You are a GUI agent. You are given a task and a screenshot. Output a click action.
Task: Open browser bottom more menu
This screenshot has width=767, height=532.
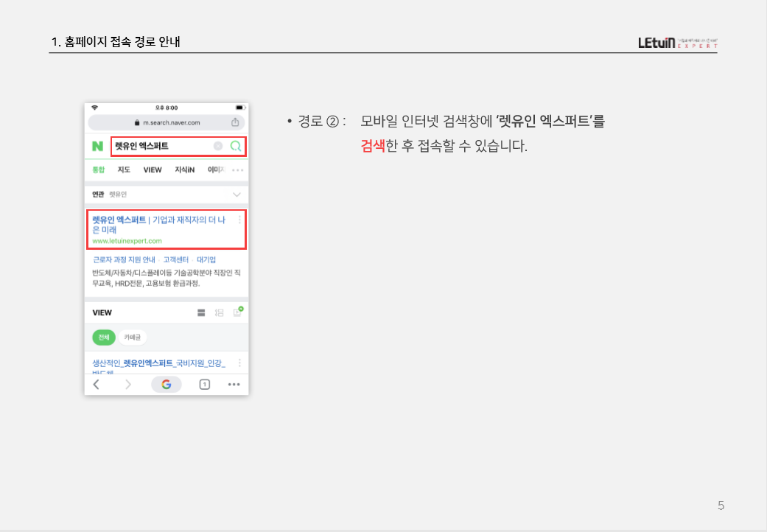coord(234,385)
